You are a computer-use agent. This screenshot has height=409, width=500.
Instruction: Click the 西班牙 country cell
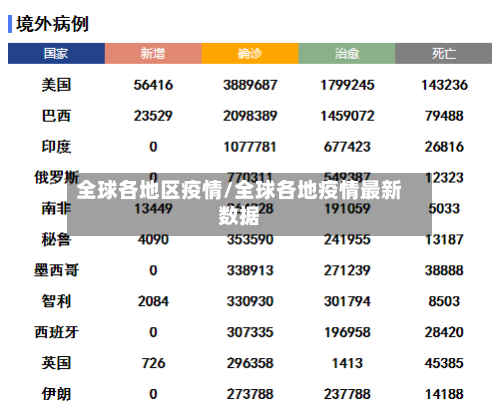click(56, 332)
